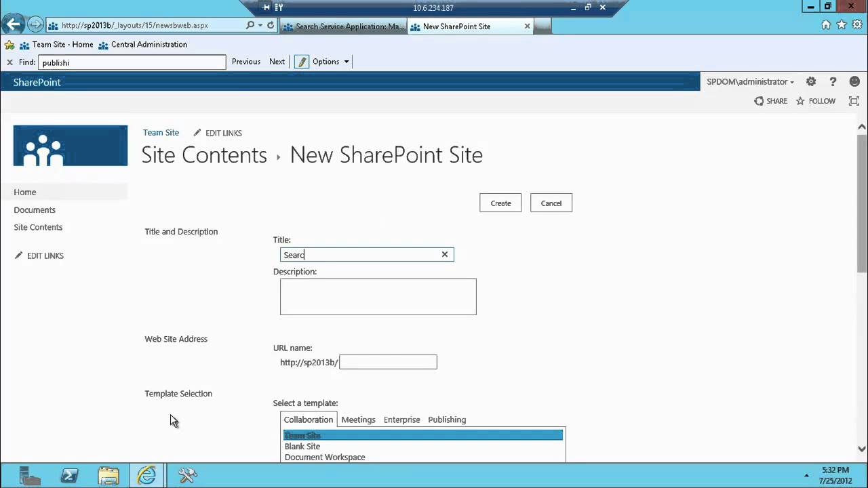Viewport: 868px width, 488px height.
Task: Click the feedback smiley icon
Action: click(854, 81)
